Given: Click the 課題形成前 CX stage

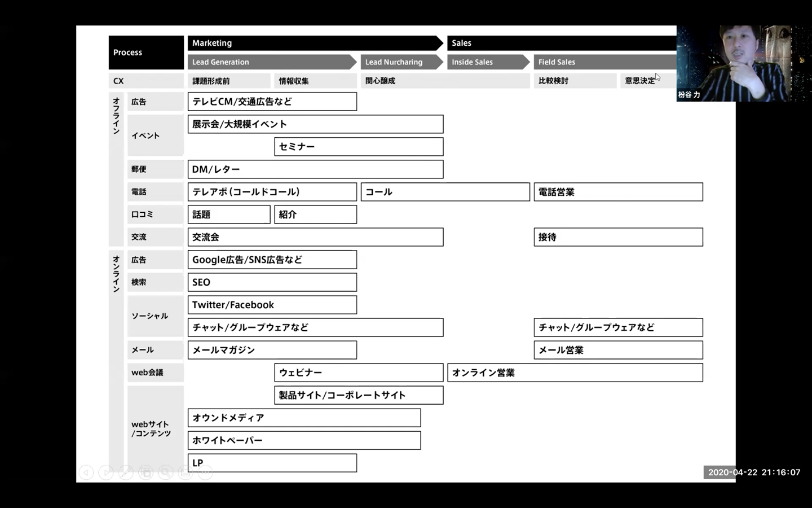Looking at the screenshot, I should point(228,81).
